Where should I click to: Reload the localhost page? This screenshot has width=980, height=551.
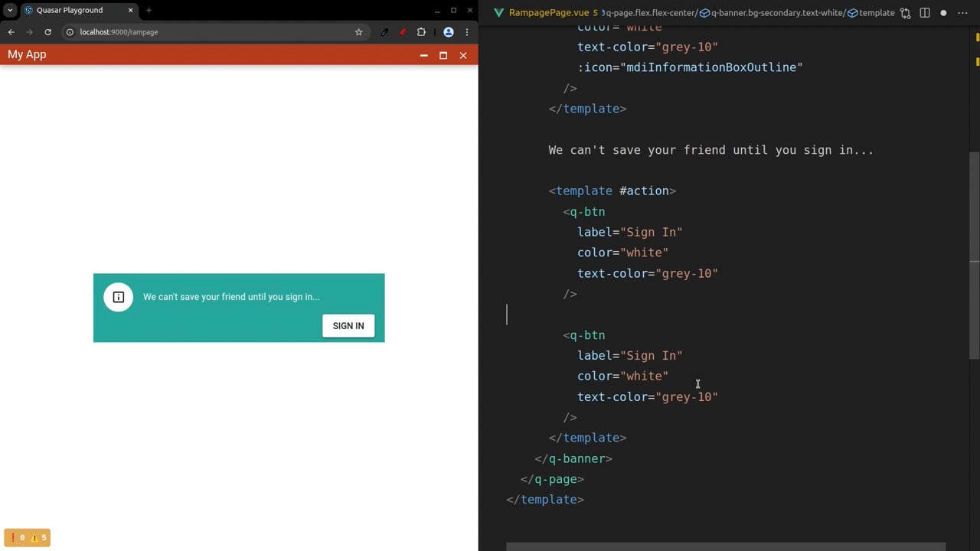point(47,32)
